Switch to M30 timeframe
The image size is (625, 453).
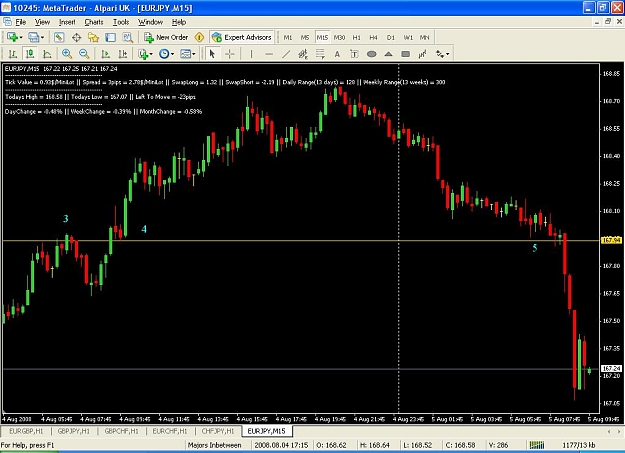[339, 37]
